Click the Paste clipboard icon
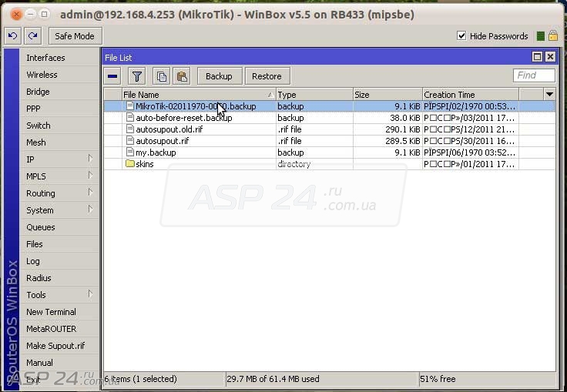 (182, 76)
